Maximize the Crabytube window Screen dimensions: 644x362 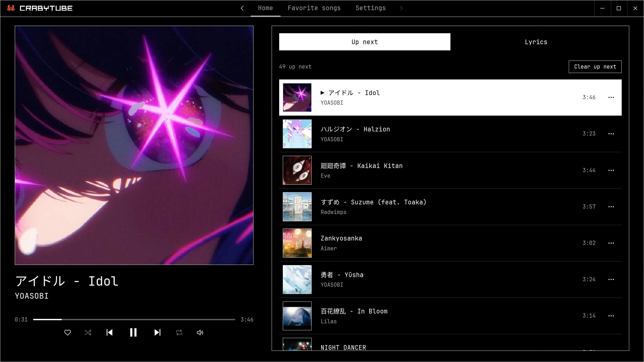point(619,8)
